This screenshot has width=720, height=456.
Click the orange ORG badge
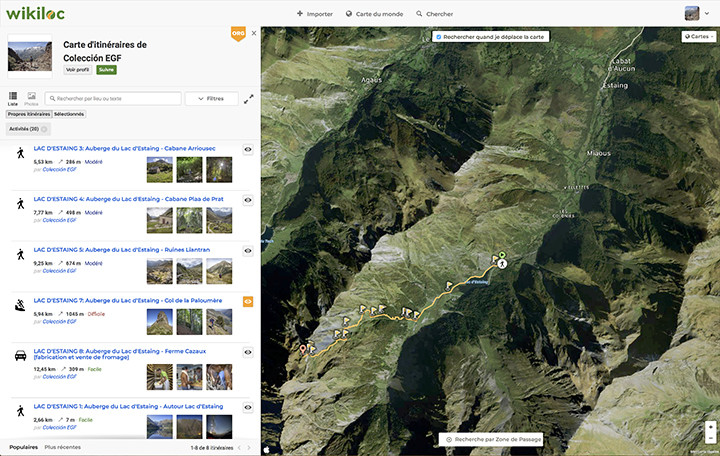click(238, 34)
